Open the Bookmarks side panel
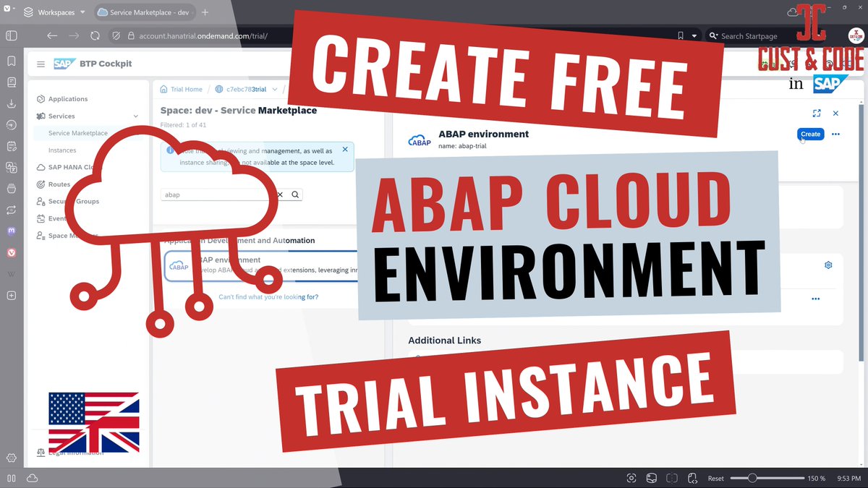Viewport: 868px width, 488px height. [11, 61]
